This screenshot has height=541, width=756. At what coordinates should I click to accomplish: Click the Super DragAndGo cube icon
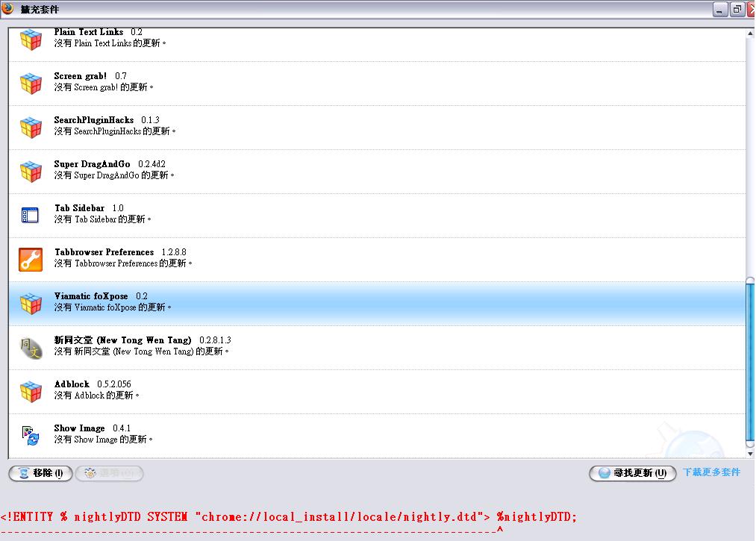31,171
